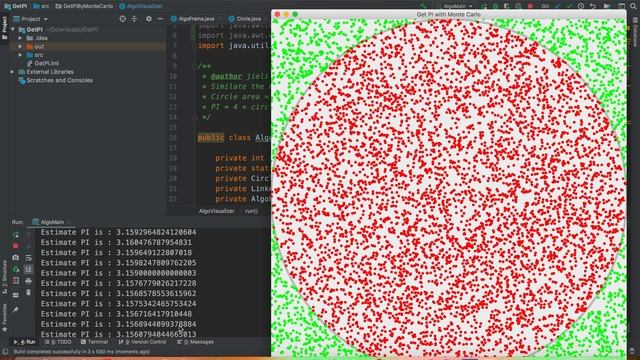The height and width of the screenshot is (360, 640).
Task: Click the print icon in Run panel
Action: pos(28,281)
